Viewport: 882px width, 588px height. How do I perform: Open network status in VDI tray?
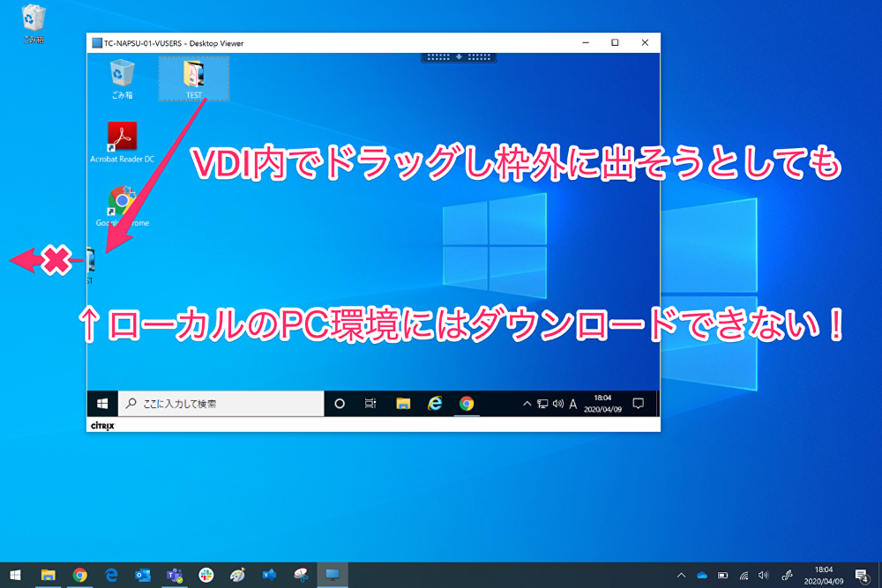point(542,404)
